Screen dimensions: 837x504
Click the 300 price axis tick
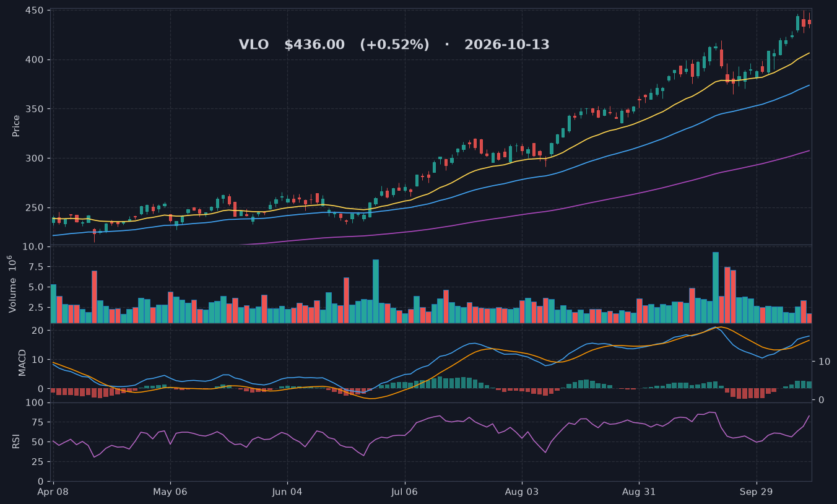pos(34,159)
